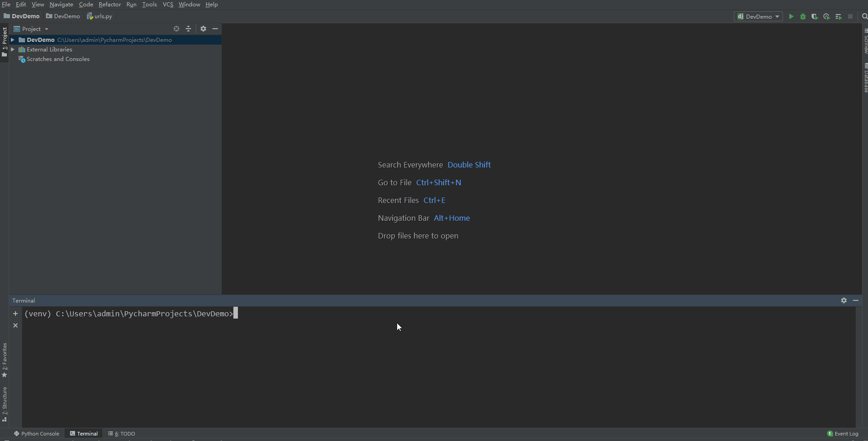Click the locate target icon in Project panel
Image resolution: width=868 pixels, height=441 pixels.
(x=177, y=29)
